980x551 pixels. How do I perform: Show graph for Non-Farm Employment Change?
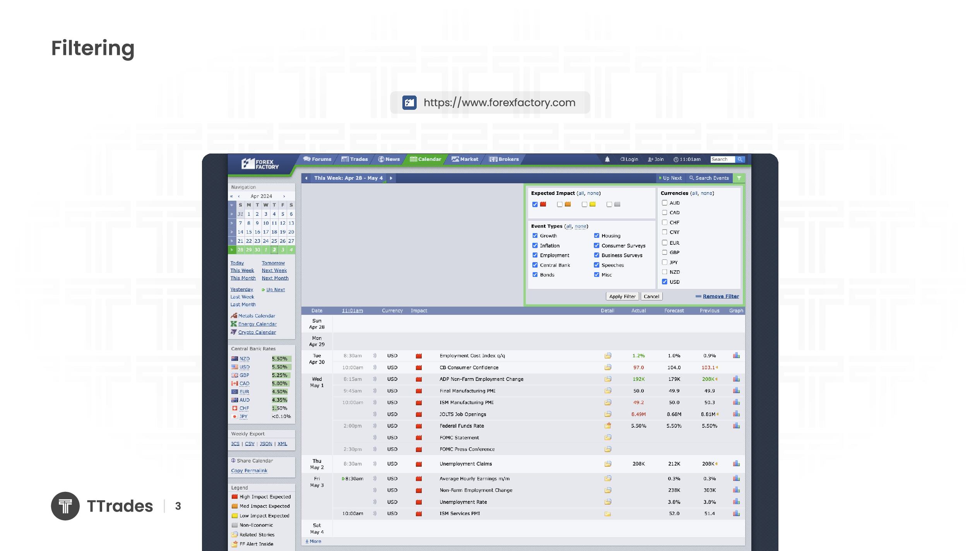pyautogui.click(x=736, y=490)
